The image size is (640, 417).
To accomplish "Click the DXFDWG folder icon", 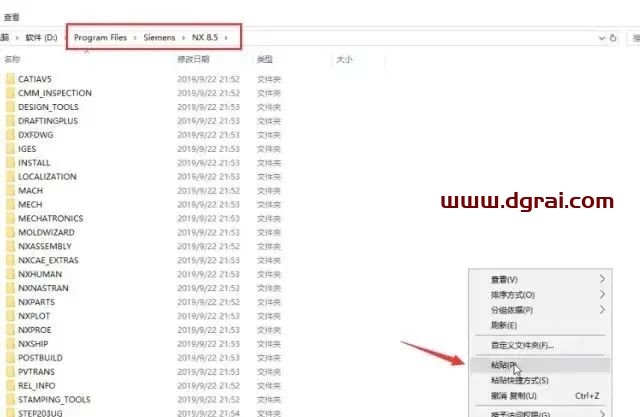I will point(11,135).
